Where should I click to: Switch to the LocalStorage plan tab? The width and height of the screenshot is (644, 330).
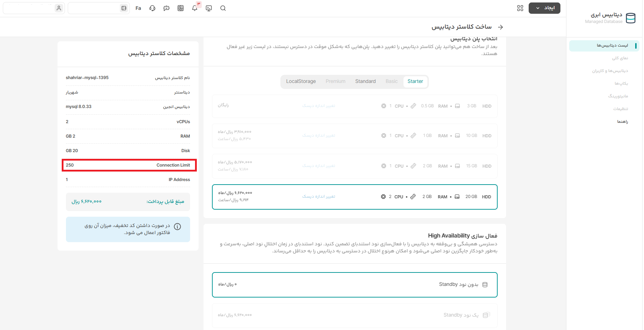[301, 82]
